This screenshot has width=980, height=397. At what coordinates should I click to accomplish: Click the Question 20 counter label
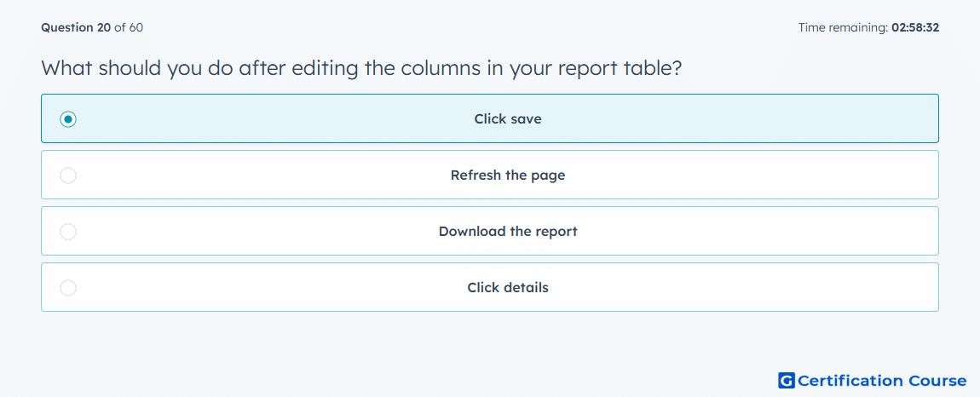tap(76, 27)
